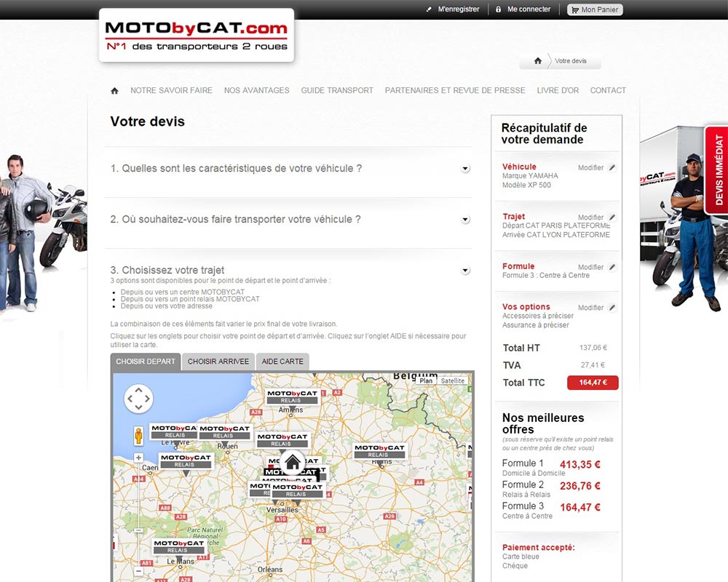Click Départ CAT PARIS PLATEFORME text

click(x=556, y=225)
